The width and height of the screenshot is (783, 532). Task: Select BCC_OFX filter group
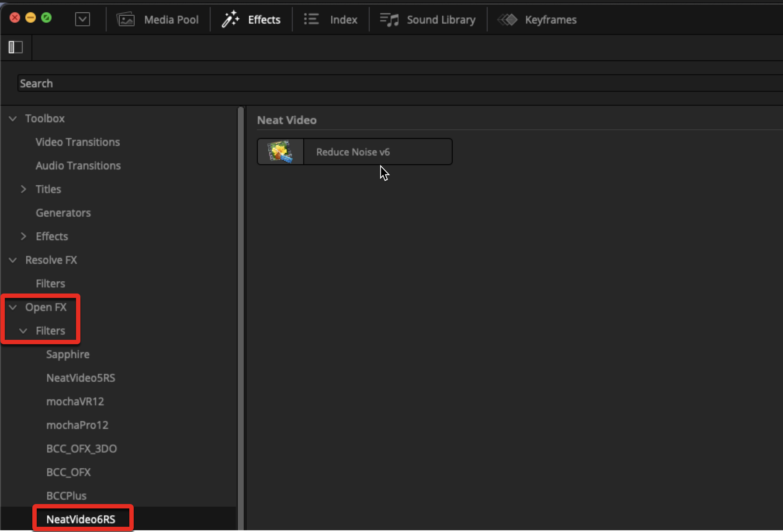click(69, 472)
